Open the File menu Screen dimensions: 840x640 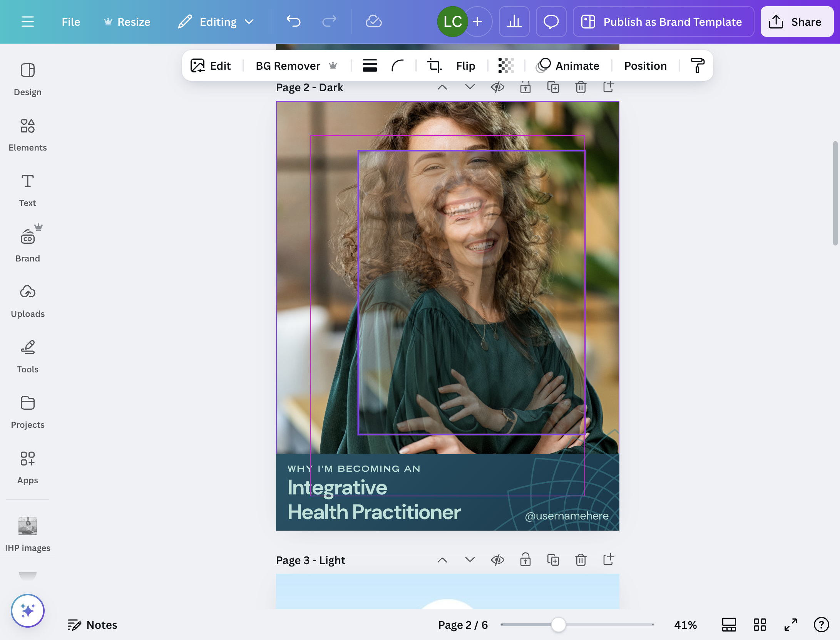click(x=71, y=22)
